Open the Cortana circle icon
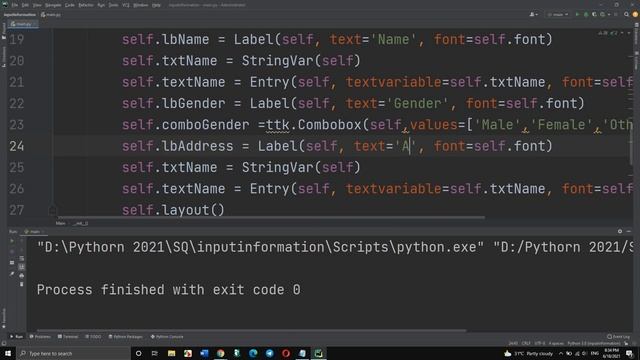The height and width of the screenshot is (360, 640). (x=138, y=353)
